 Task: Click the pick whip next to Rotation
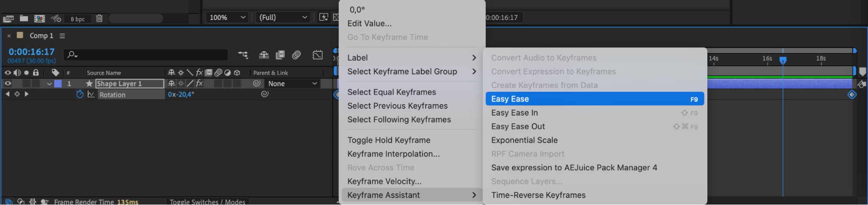click(264, 94)
